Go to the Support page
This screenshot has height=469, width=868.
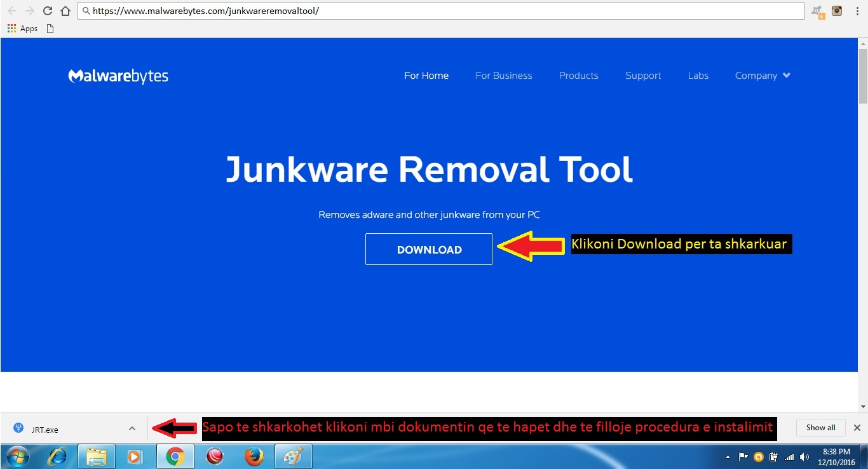[x=643, y=76]
